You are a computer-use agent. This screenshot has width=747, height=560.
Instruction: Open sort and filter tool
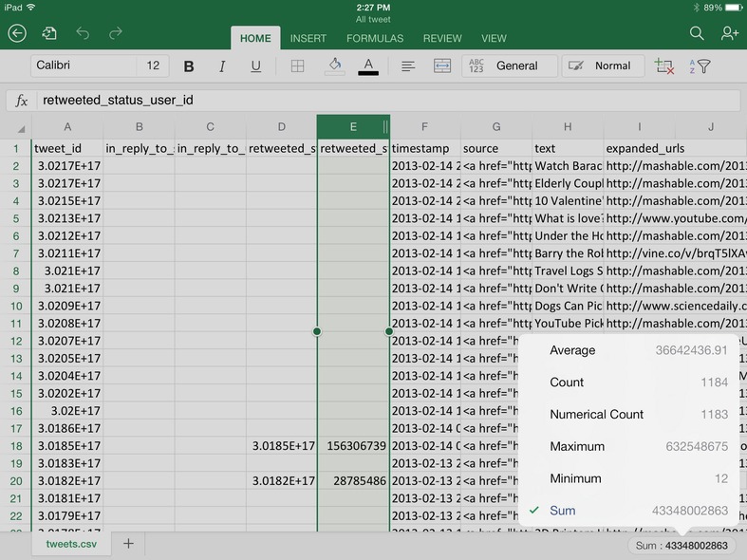click(x=700, y=66)
